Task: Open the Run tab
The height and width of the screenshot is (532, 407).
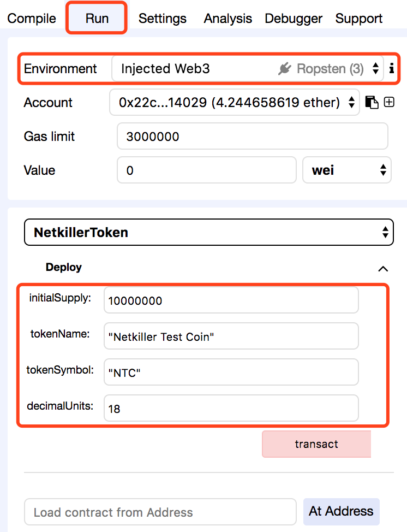Action: (x=97, y=19)
